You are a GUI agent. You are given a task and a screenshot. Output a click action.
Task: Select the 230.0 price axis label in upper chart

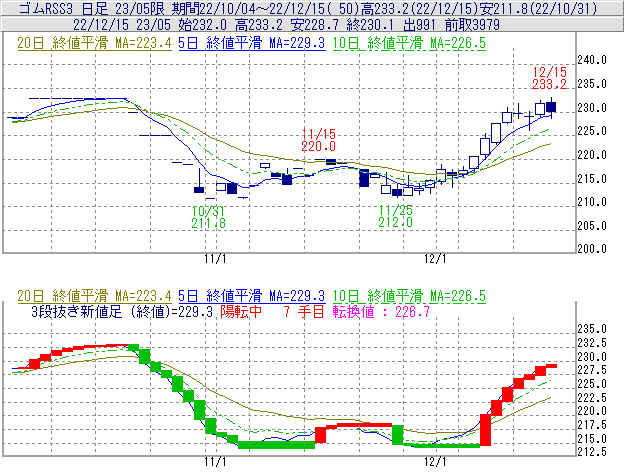[592, 108]
